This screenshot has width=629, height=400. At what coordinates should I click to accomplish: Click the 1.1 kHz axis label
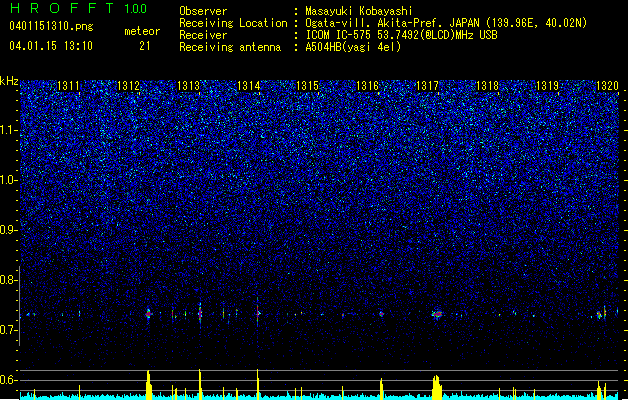click(x=8, y=130)
